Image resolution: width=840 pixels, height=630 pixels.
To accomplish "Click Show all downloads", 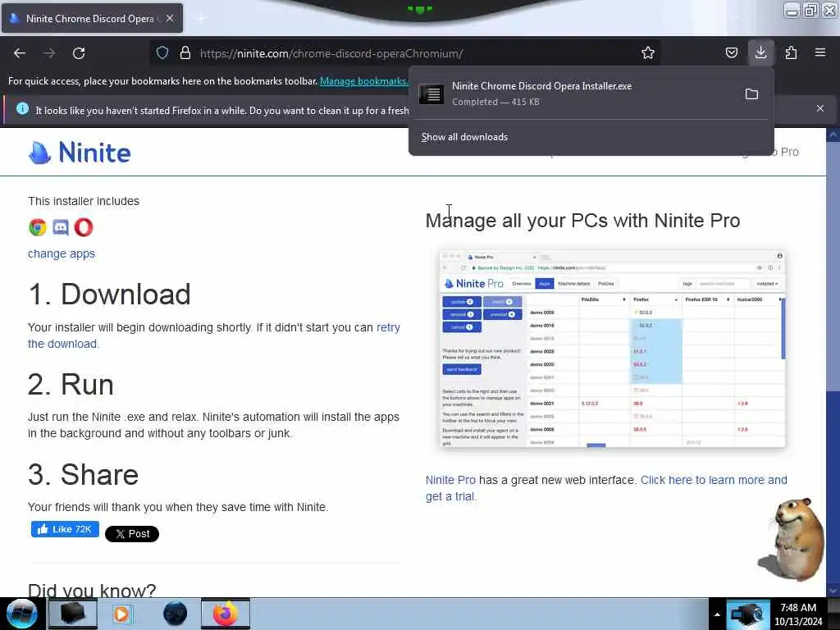I will 464,137.
